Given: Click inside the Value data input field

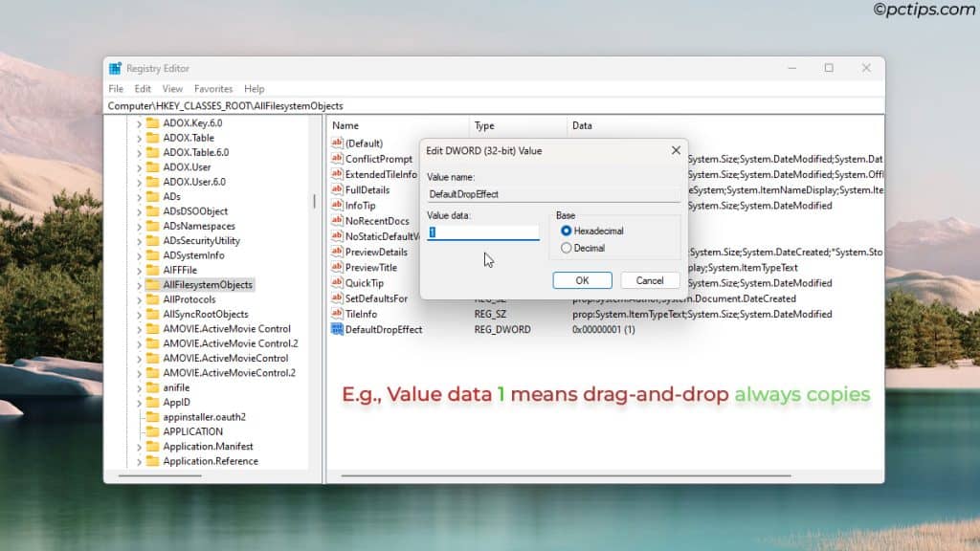Looking at the screenshot, I should (483, 231).
